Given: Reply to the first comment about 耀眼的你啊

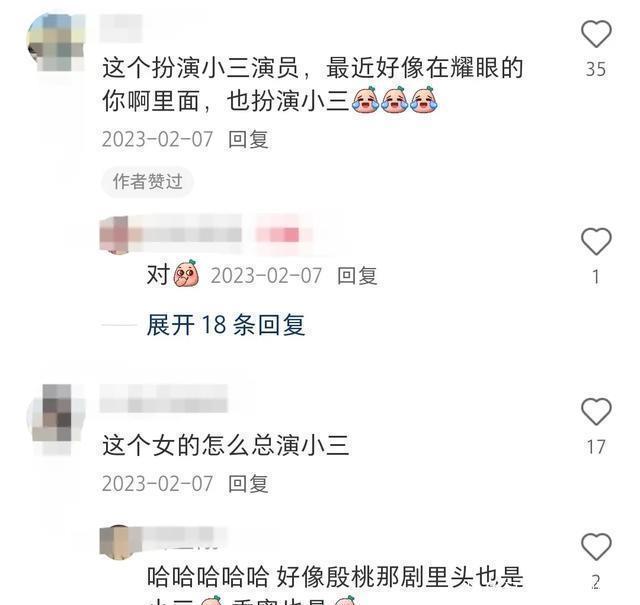Looking at the screenshot, I should click(x=248, y=139).
